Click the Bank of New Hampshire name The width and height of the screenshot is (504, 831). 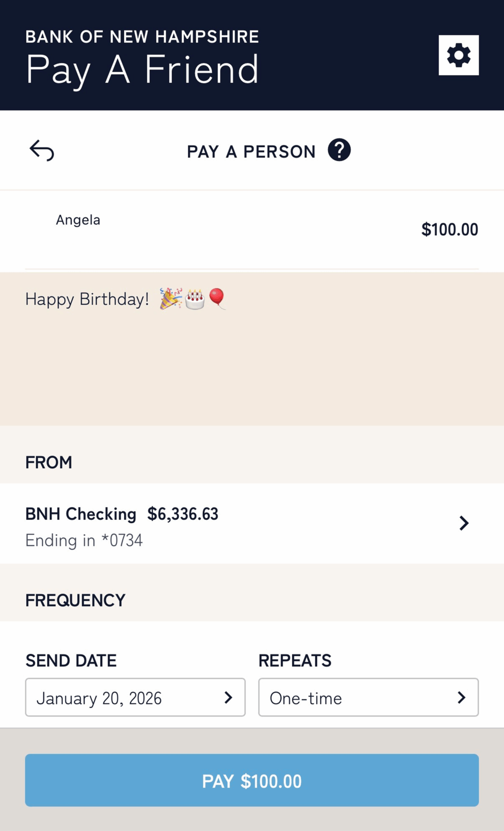pos(142,37)
